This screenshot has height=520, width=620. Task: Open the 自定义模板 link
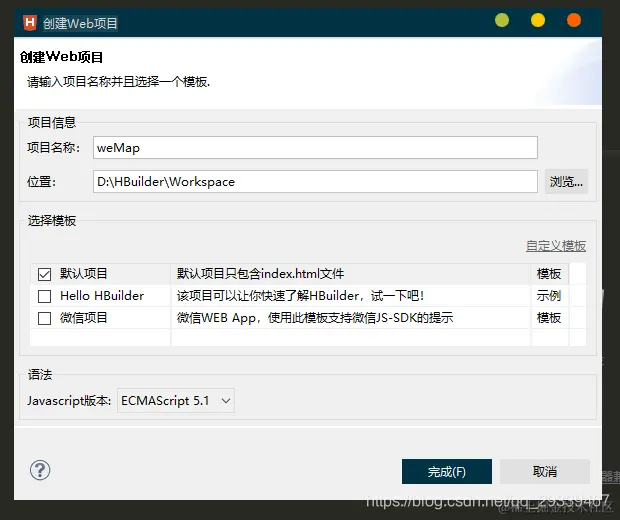(x=556, y=246)
